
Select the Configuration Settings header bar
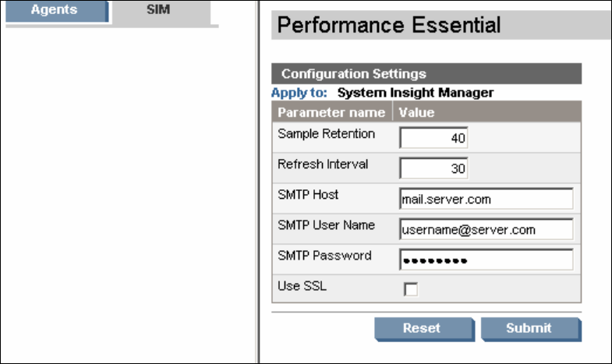(426, 74)
